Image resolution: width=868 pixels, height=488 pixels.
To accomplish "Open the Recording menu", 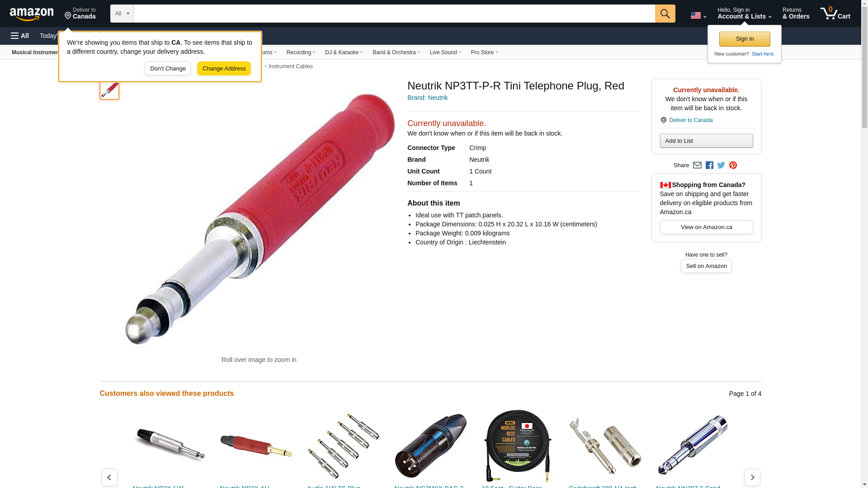I will coord(301,52).
